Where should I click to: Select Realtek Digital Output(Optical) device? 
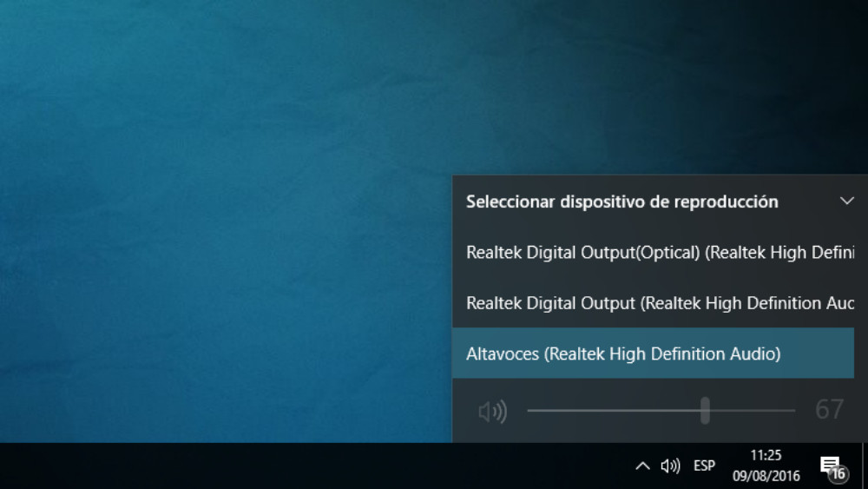[x=654, y=253]
